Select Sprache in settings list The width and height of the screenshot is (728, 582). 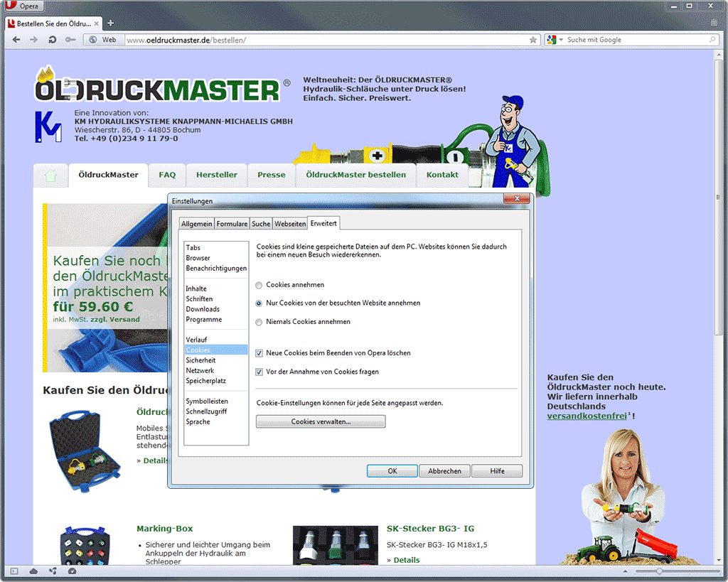216,421
